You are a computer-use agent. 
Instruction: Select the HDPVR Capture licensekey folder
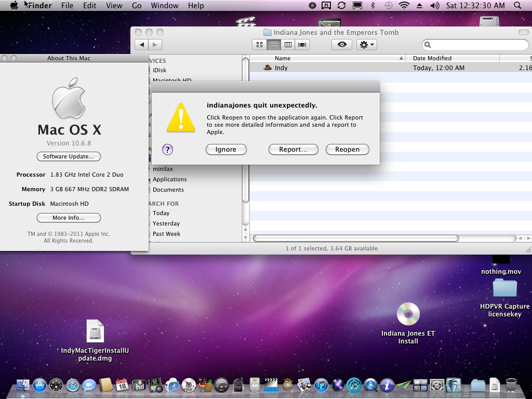click(505, 288)
